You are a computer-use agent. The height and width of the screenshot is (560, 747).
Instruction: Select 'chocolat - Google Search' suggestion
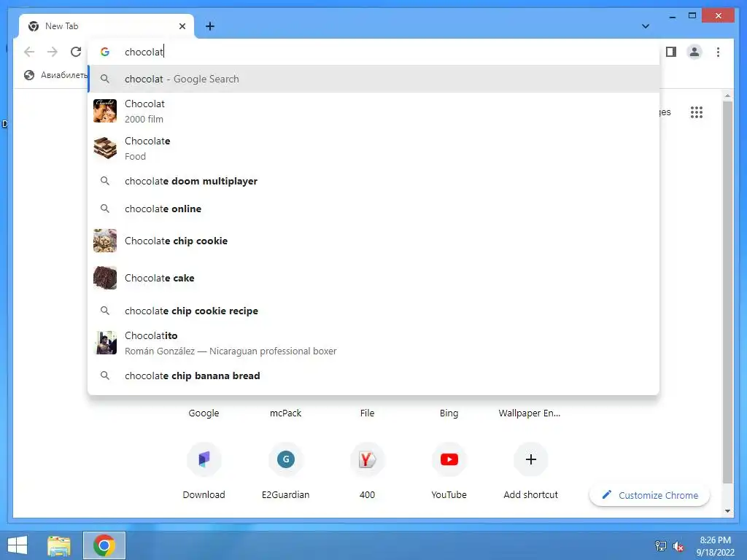pos(373,79)
